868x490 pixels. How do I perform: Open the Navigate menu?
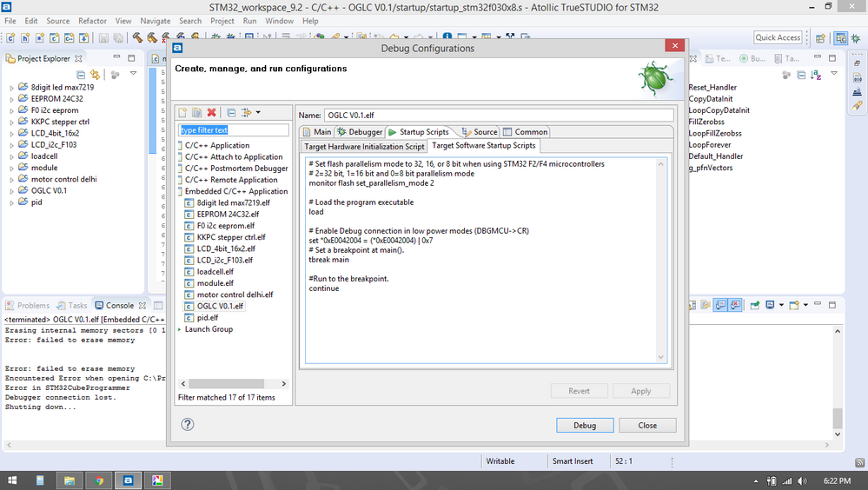155,21
